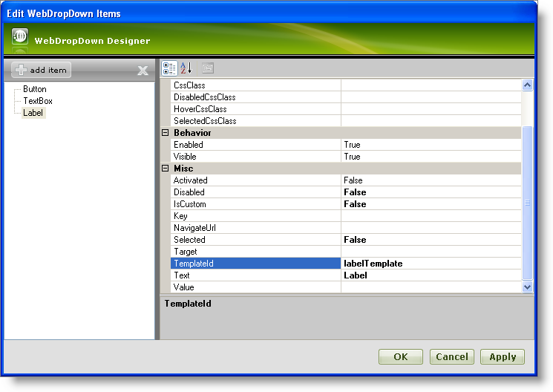Apply the item changes
Screen dimensions: 553x392
pos(503,357)
